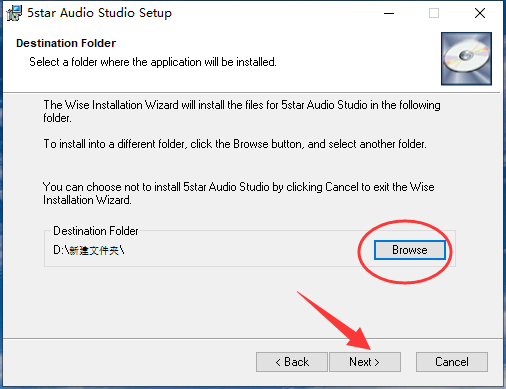Click the red arrow annotation pointing at Next
506x389 pixels.
tap(335, 321)
